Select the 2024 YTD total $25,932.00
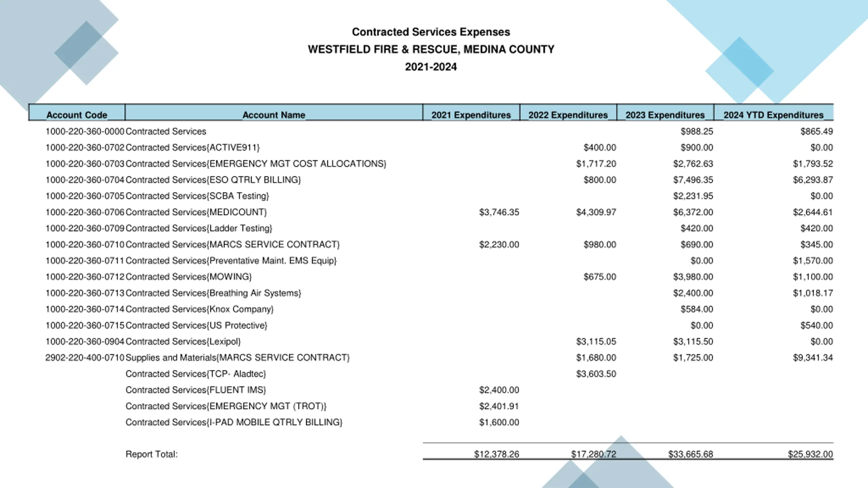Image resolution: width=868 pixels, height=488 pixels. pyautogui.click(x=810, y=454)
